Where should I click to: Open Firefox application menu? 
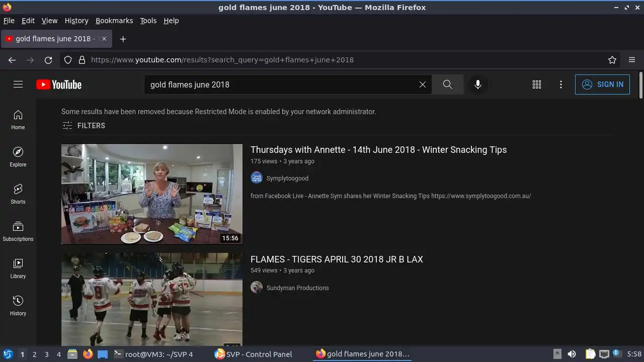[632, 60]
